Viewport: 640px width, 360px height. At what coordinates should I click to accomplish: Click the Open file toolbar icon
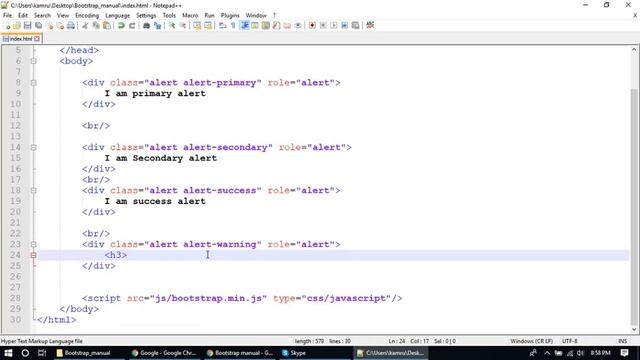(17, 25)
